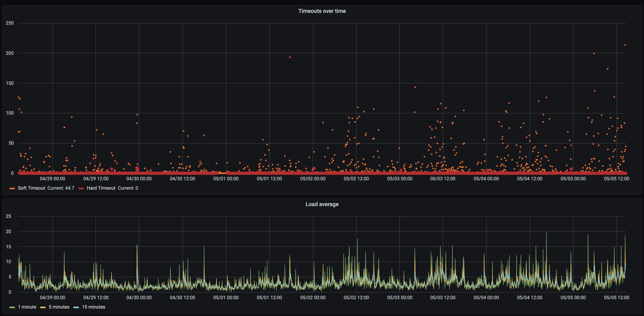Click the Soft Timeout Current: 44.7 value
Screen dimensions: 644x316
[x=61, y=188]
